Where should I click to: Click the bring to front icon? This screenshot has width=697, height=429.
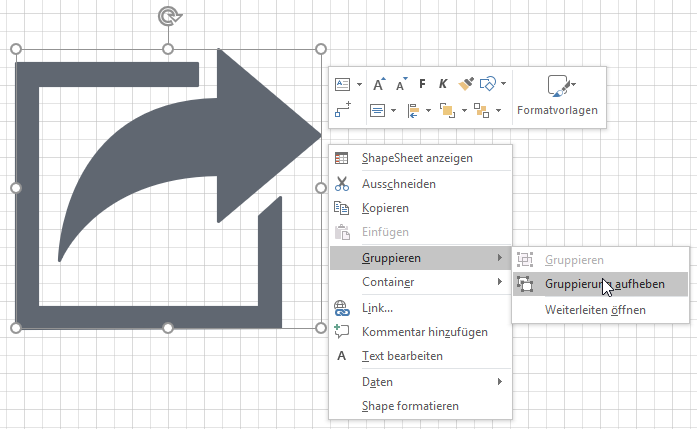[x=446, y=110]
